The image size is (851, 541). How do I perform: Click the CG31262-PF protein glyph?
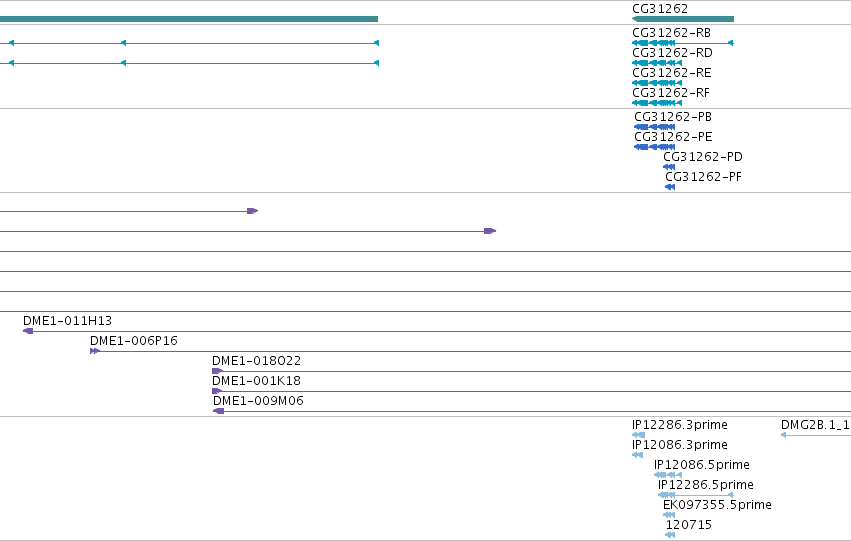(x=670, y=187)
